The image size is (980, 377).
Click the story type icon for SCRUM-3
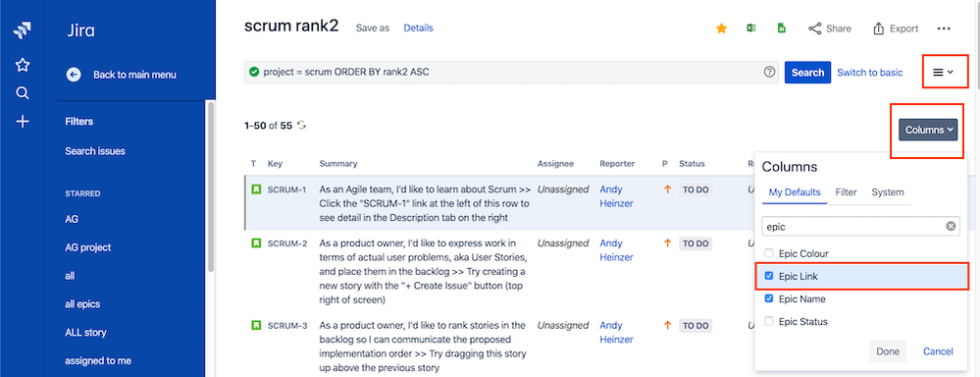point(256,326)
